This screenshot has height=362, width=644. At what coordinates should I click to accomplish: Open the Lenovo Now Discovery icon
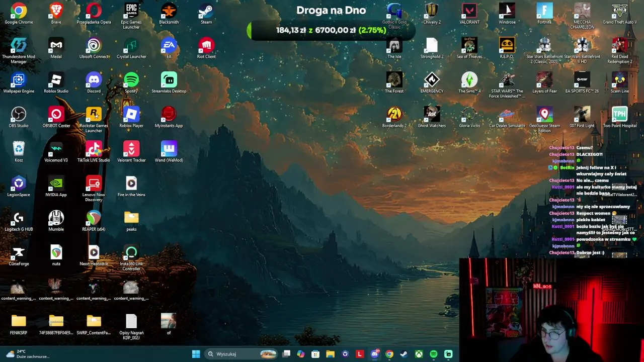click(x=94, y=189)
